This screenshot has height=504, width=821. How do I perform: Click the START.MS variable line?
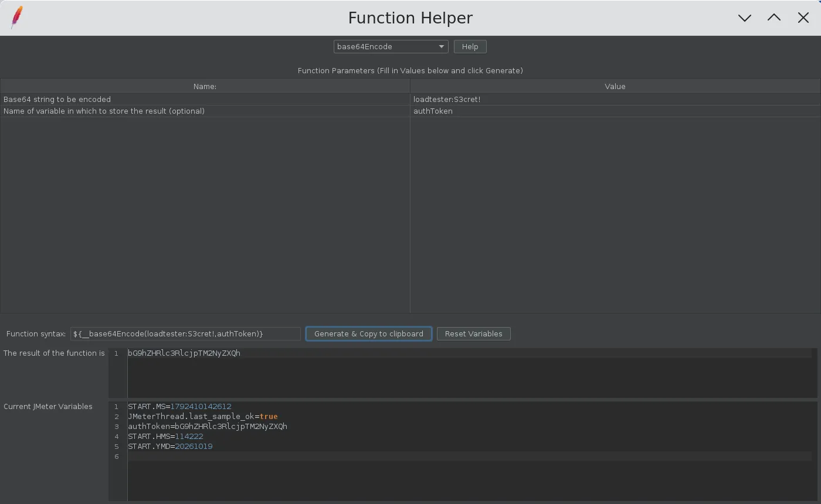tap(179, 407)
